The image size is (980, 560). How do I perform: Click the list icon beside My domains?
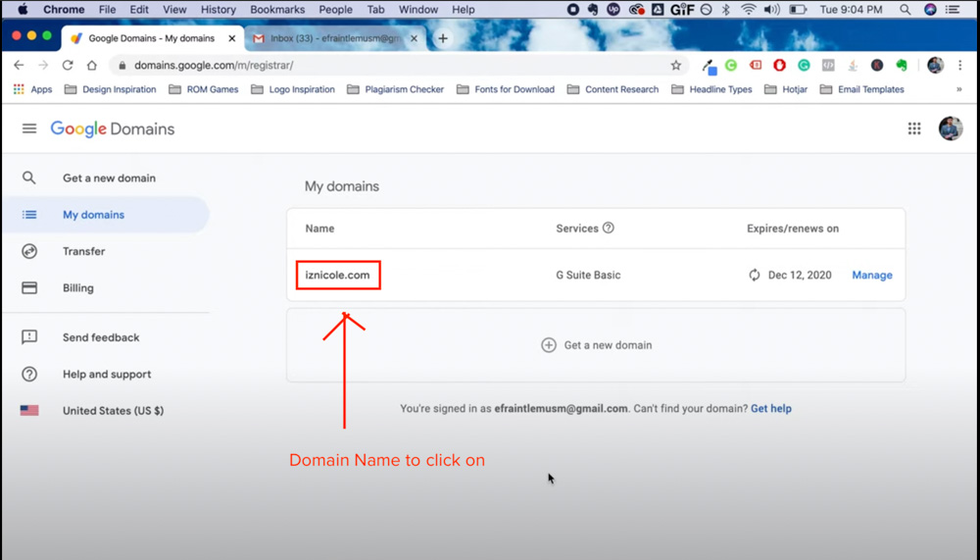pyautogui.click(x=29, y=215)
